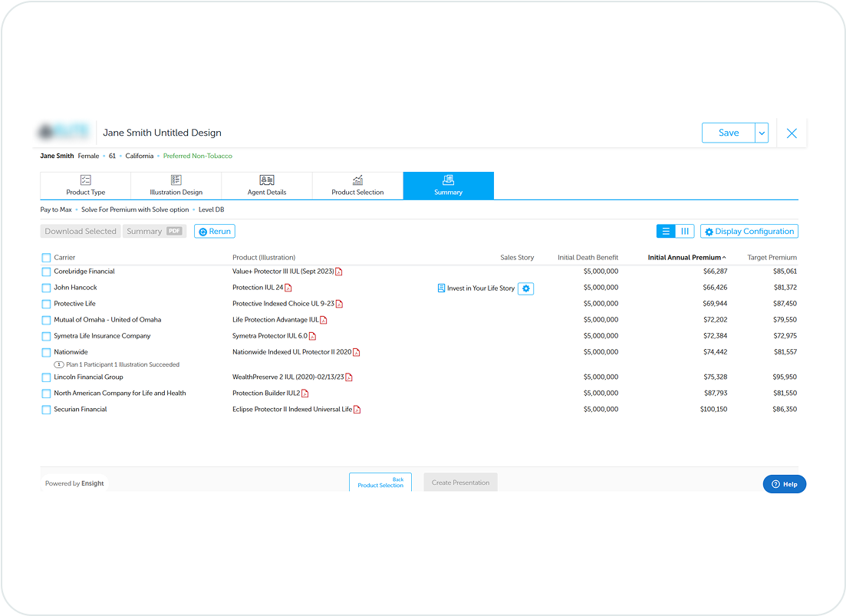The height and width of the screenshot is (616, 846).
Task: Click the Summary PDF button
Action: click(x=154, y=232)
